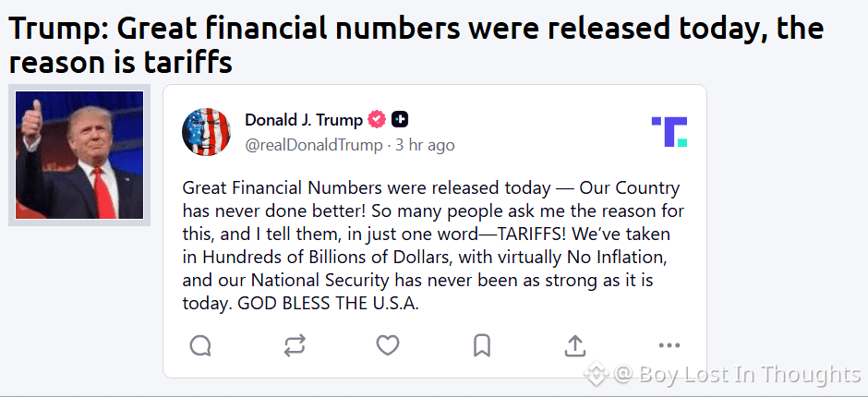868x397 pixels.
Task: Open the three-dot more options menu
Action: (x=669, y=346)
